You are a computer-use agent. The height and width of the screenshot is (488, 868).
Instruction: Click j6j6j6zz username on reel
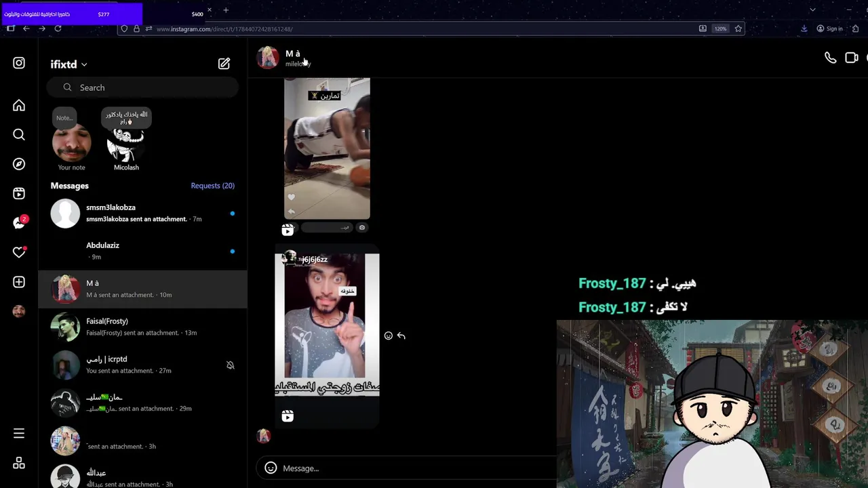click(x=315, y=260)
